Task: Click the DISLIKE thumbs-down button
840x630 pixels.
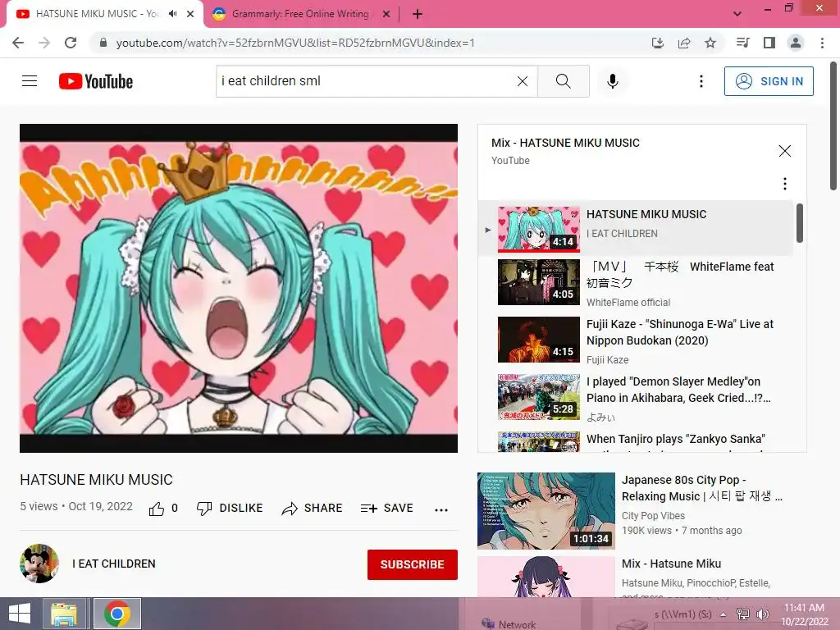Action: (230, 509)
